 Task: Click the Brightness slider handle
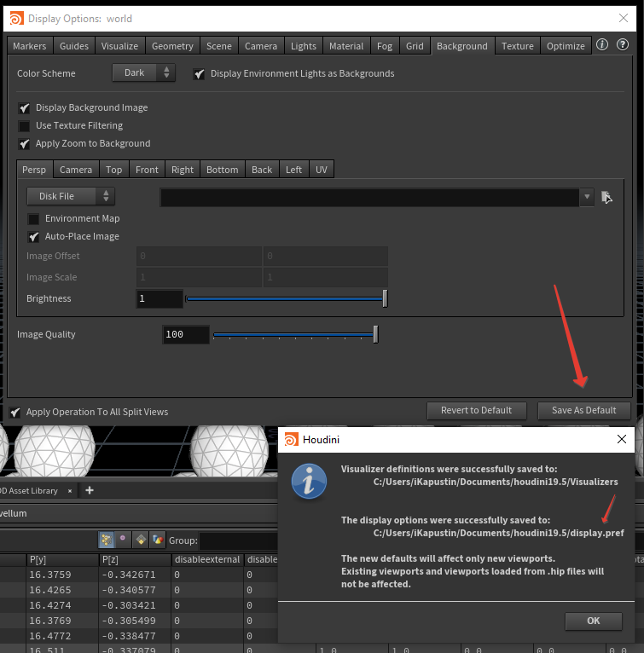pos(385,298)
